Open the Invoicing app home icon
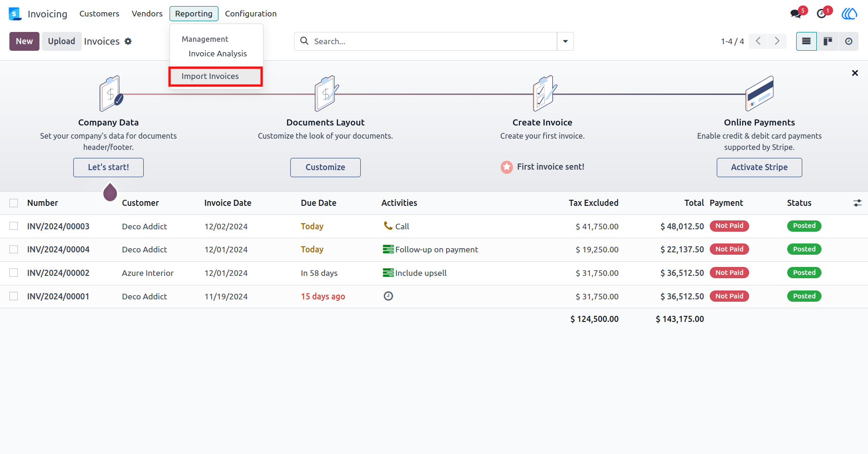 coord(15,14)
